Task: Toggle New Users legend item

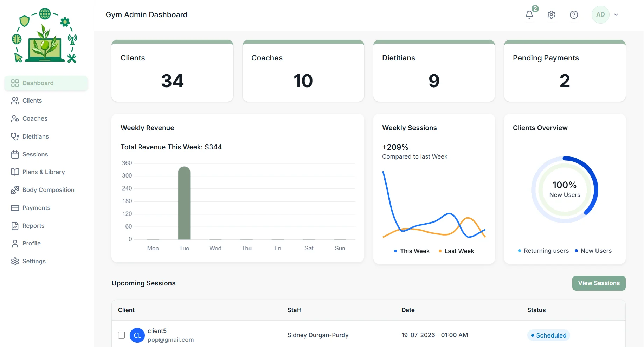Action: tap(593, 251)
